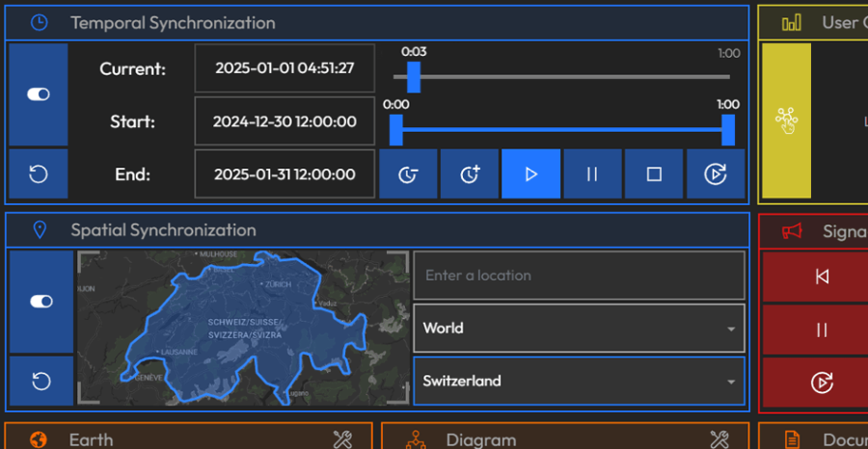Open the tools settings of the Diagram panel
Image resolution: width=868 pixels, height=449 pixels.
coord(719,440)
